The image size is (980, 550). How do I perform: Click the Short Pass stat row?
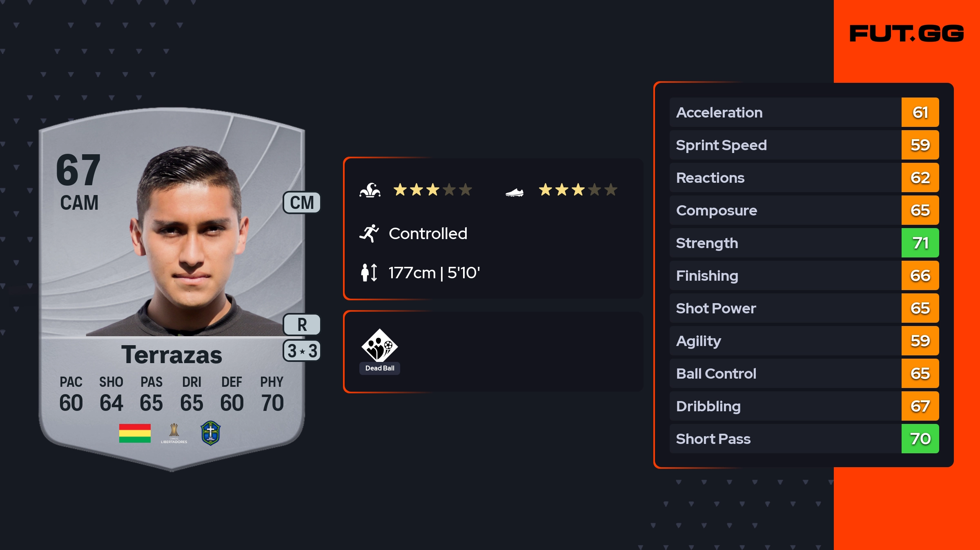coord(785,439)
